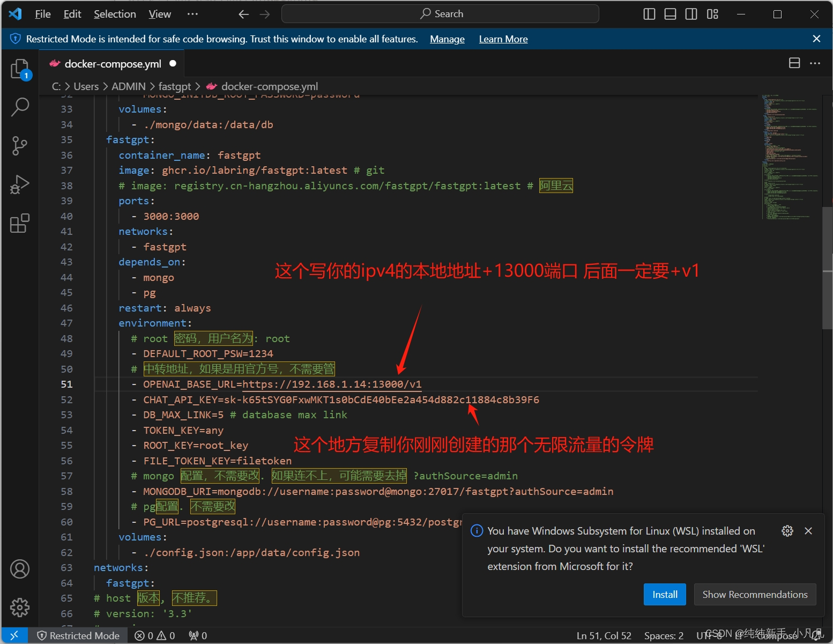Open the Accounts menu icon
Screen dimensions: 833x644
coord(20,569)
